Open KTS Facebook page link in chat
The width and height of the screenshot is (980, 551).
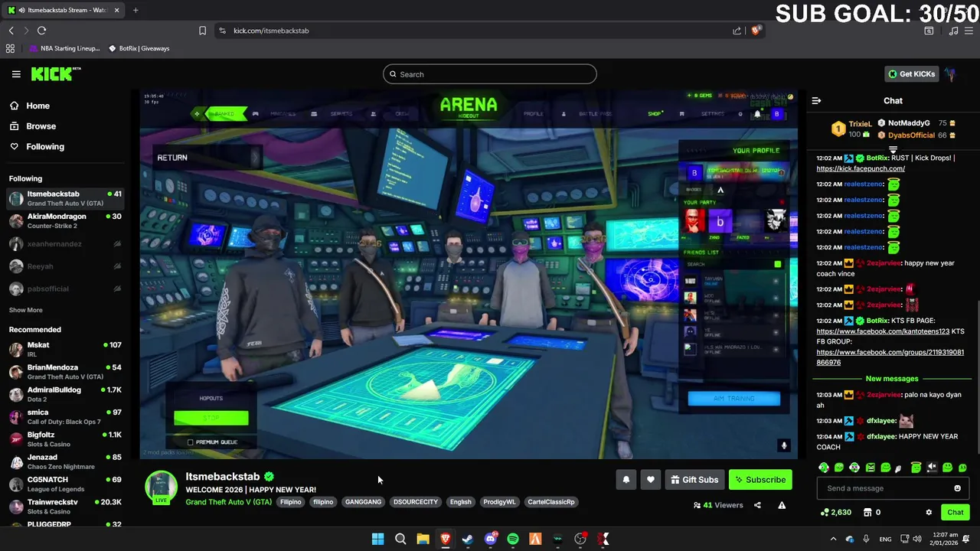tap(883, 331)
